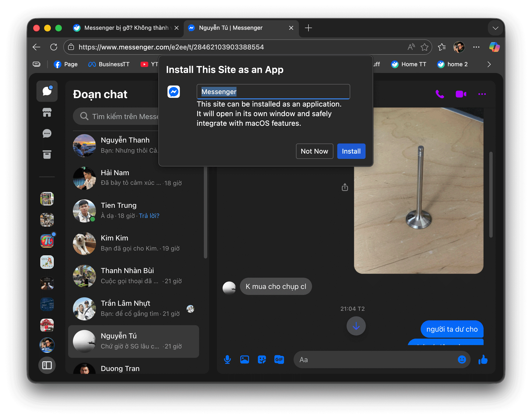Viewport: 532px width, 419px height.
Task: Open the archived chats icon
Action: (x=47, y=154)
